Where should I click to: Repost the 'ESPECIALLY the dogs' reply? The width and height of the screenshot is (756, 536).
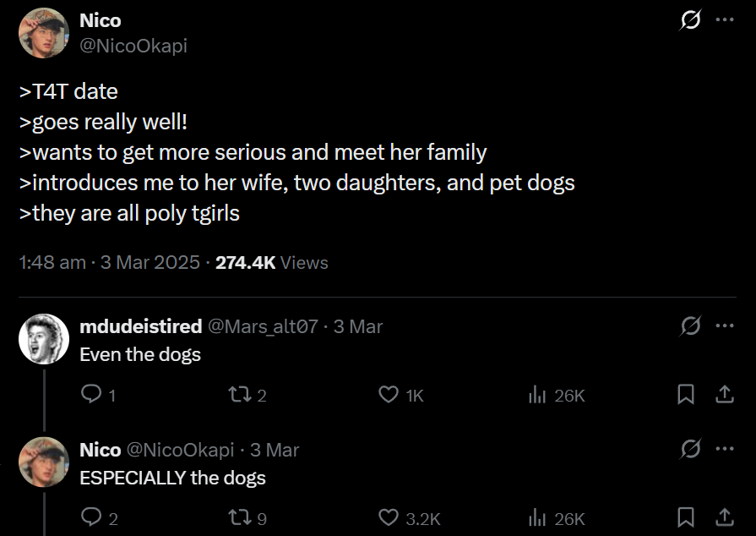[x=240, y=517]
